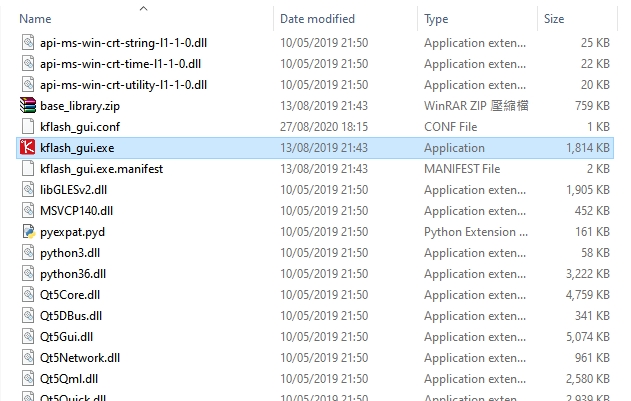
Task: Select the base_library.zip WinRAR archive icon
Action: [x=27, y=106]
